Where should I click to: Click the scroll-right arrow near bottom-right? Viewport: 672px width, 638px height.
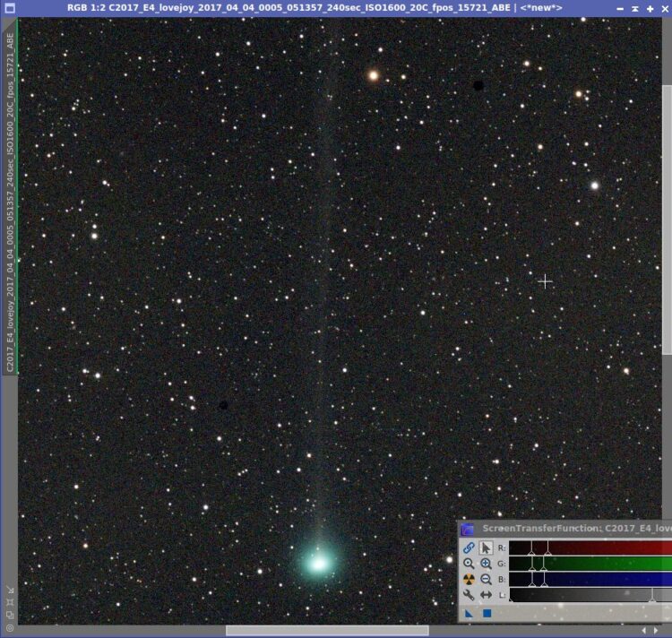(656, 630)
